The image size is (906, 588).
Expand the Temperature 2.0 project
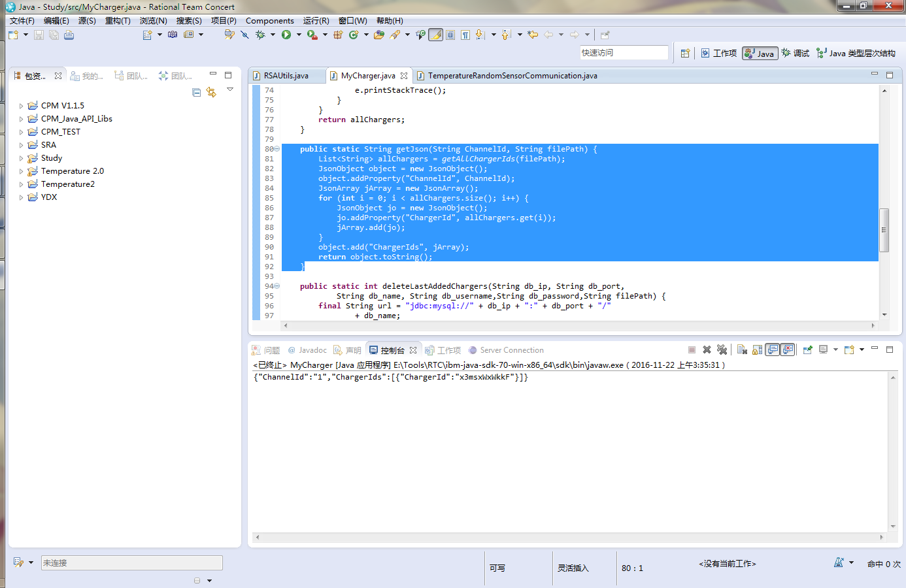click(x=21, y=171)
